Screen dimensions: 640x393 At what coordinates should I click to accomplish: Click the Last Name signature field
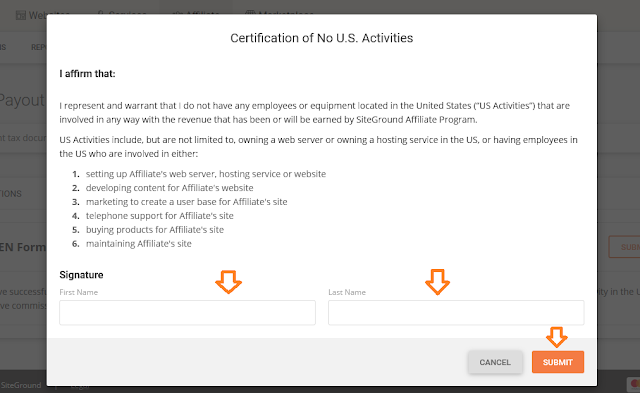coord(456,313)
